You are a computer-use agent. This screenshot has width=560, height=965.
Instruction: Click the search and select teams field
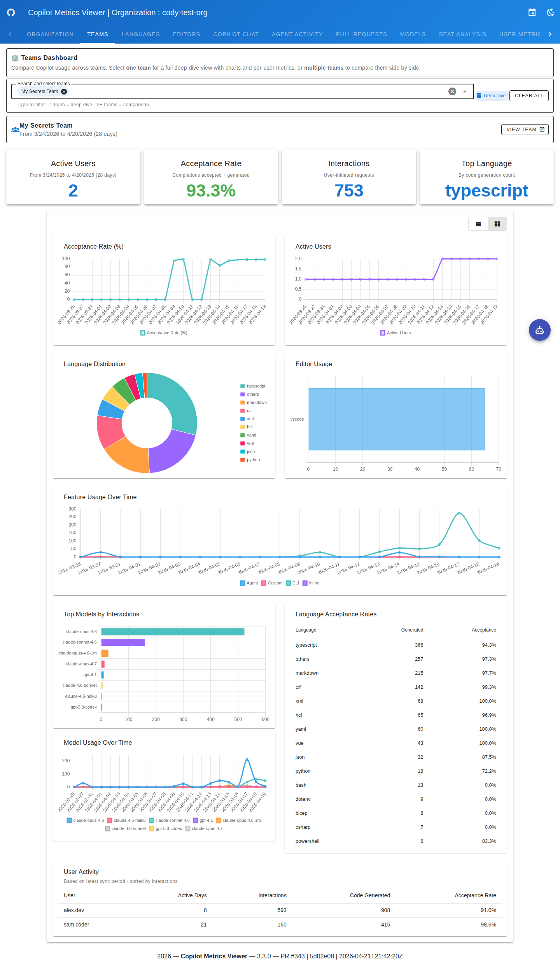243,91
